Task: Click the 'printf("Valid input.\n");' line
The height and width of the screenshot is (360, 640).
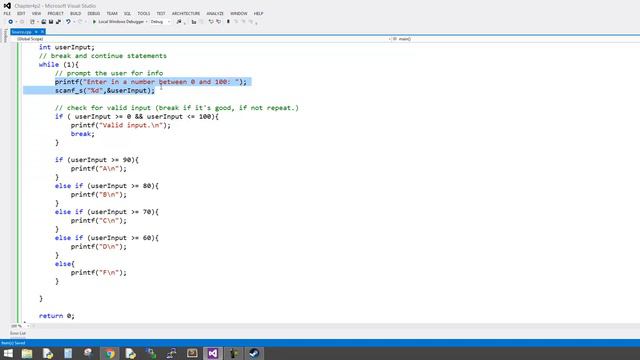Action: click(x=121, y=125)
